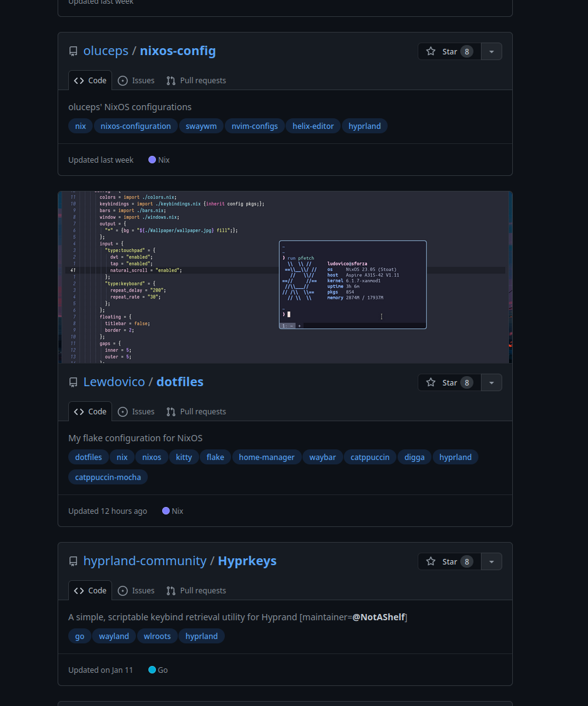Open the oluceps user profile link
This screenshot has width=588, height=706.
click(106, 51)
